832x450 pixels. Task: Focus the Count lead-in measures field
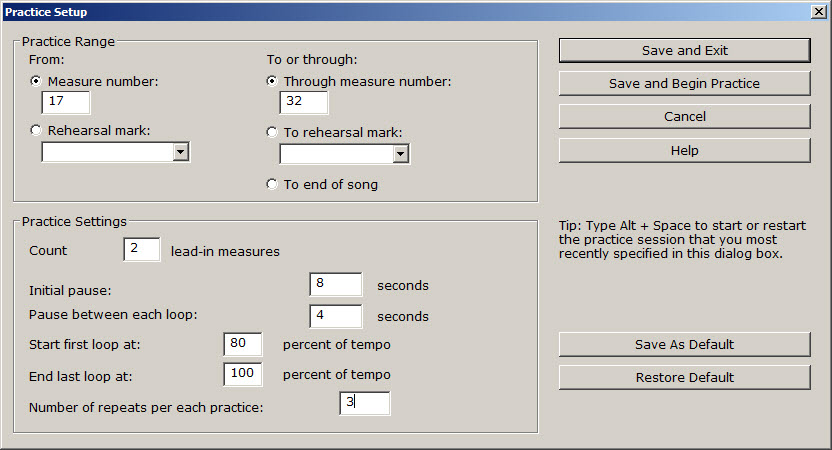click(142, 250)
